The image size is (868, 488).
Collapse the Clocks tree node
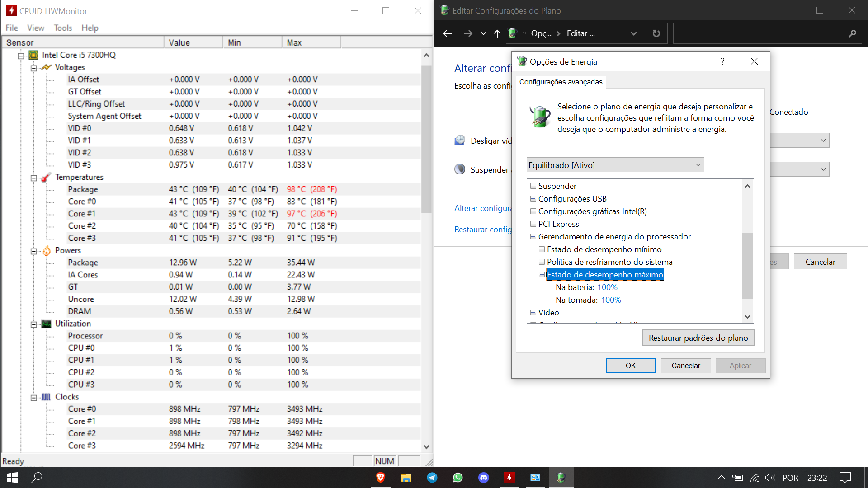point(33,397)
